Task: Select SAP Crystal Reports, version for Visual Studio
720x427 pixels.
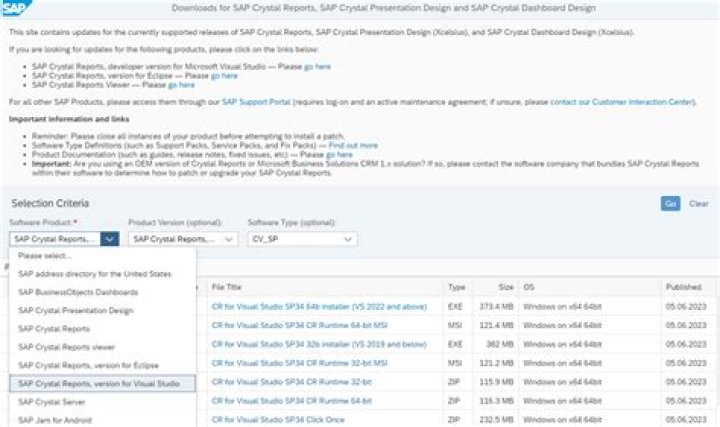Action: click(x=99, y=383)
